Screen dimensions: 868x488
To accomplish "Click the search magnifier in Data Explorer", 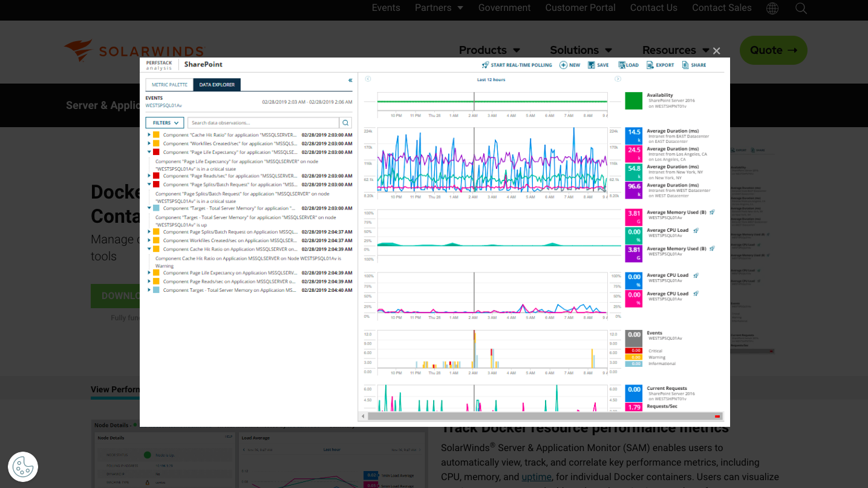I will coord(345,122).
